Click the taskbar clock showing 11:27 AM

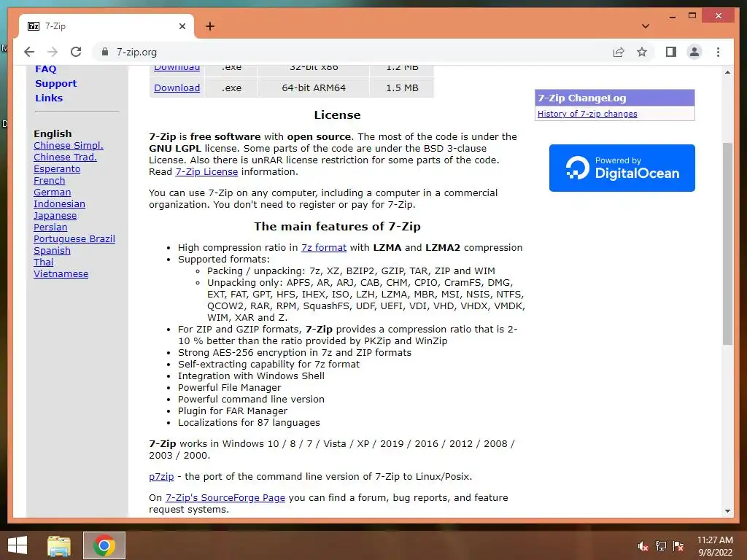click(x=715, y=545)
